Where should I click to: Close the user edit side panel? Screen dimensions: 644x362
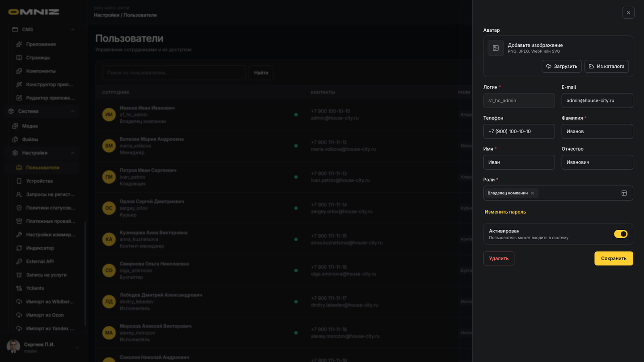[x=628, y=13]
